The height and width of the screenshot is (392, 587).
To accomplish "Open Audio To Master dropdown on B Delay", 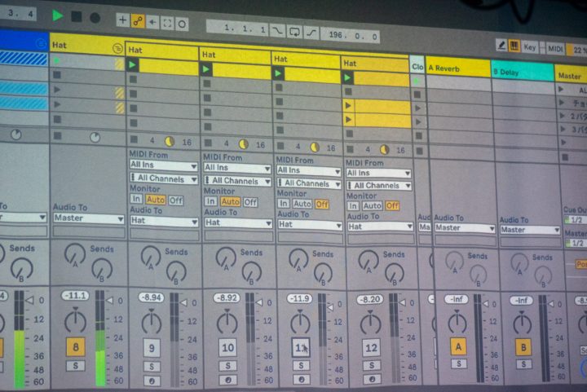I will [x=529, y=230].
